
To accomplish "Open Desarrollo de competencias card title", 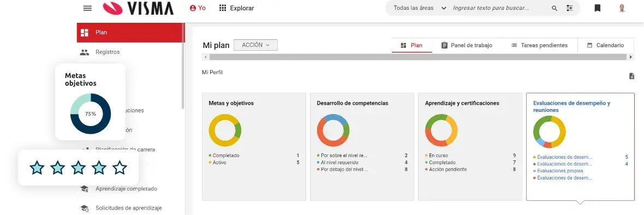I will click(353, 103).
